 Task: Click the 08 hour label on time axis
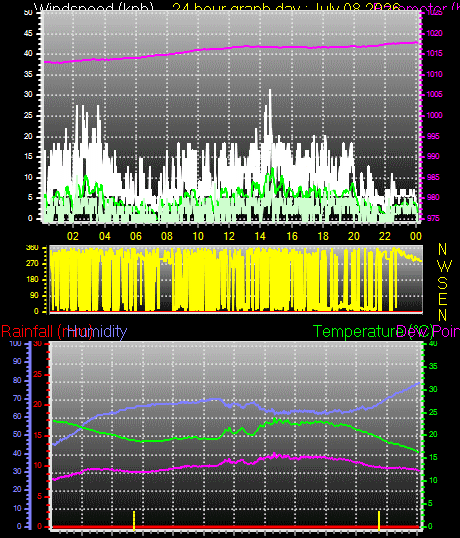coord(167,236)
